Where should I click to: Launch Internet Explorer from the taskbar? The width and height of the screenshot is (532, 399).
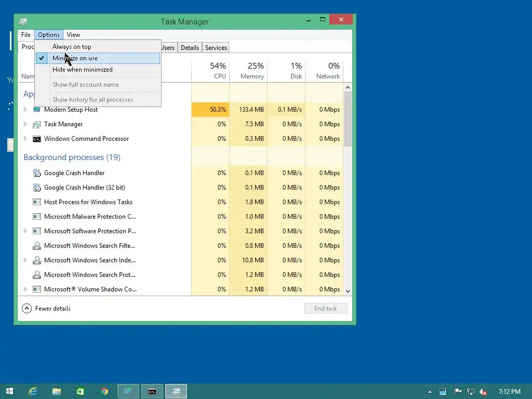point(33,391)
